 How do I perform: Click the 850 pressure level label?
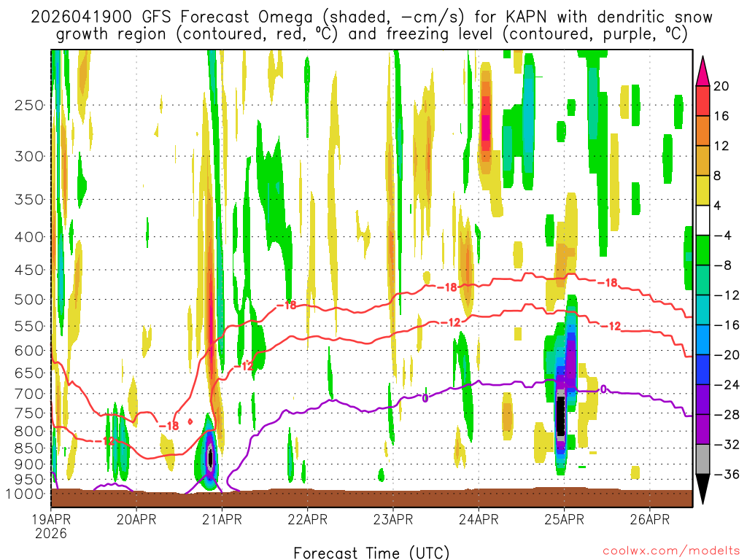tap(29, 448)
